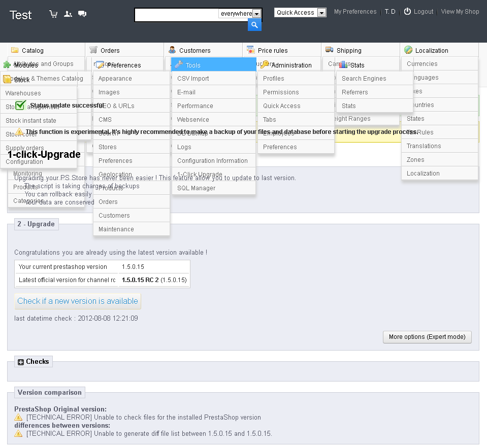Select States in Localization menu
This screenshot has height=448, width=487.
click(x=439, y=119)
